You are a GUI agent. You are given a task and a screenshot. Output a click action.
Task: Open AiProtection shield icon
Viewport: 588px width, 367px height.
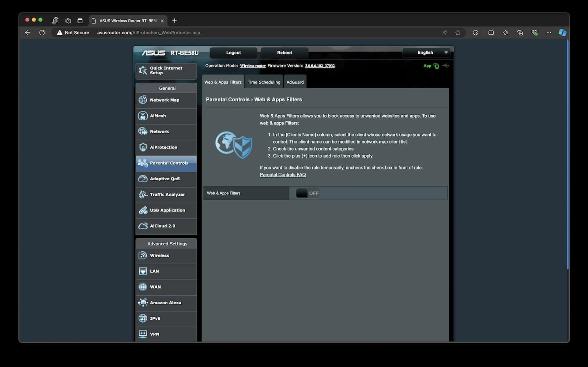click(143, 147)
